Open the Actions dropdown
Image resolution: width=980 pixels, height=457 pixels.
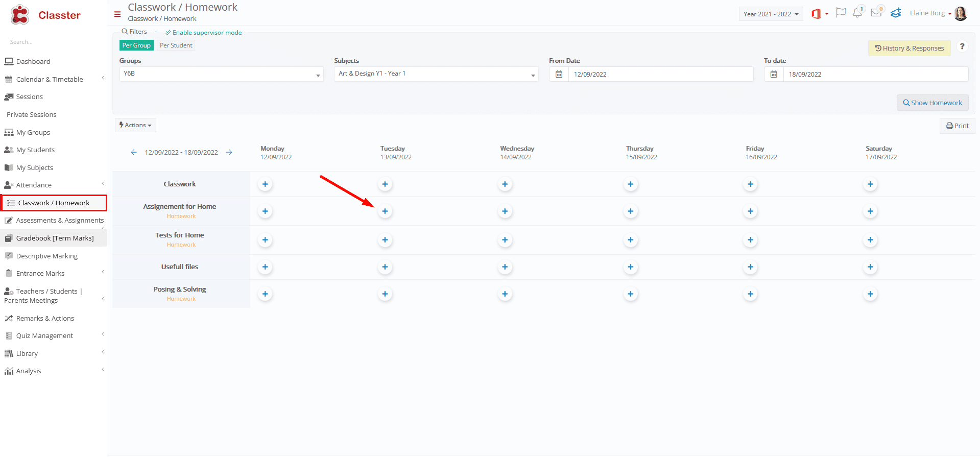tap(135, 125)
